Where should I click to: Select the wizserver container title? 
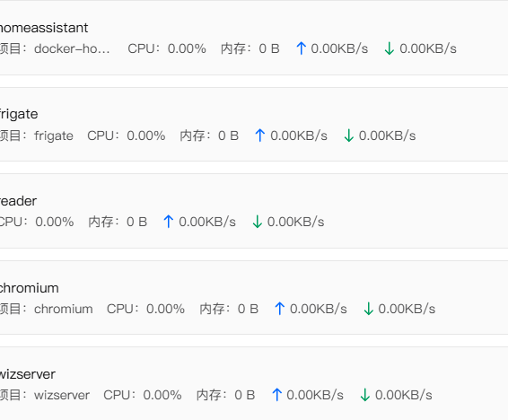tap(28, 374)
